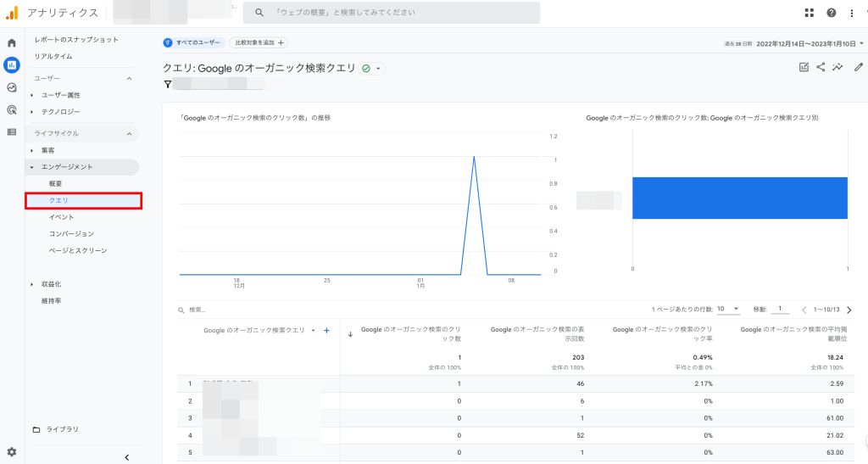Image resolution: width=868 pixels, height=464 pixels.
Task: Open ライブラリ link
Action: point(62,429)
